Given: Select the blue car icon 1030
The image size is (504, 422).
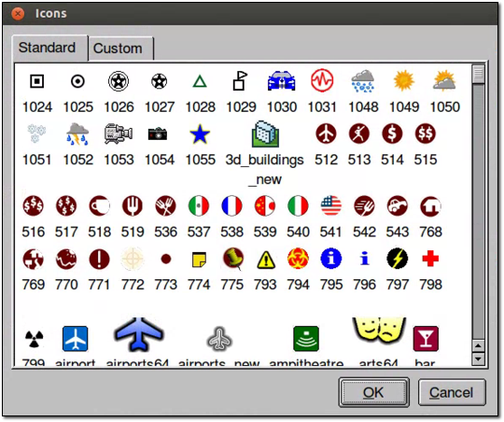Looking at the screenshot, I should (282, 81).
